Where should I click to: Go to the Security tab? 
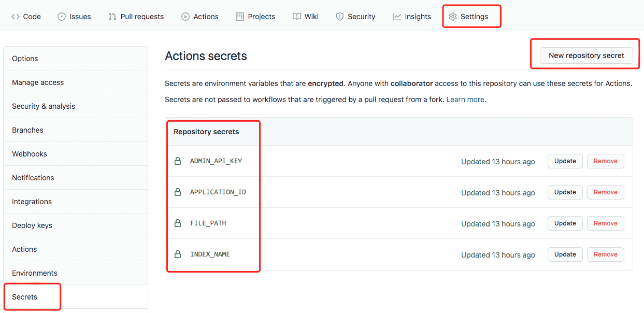coord(355,17)
